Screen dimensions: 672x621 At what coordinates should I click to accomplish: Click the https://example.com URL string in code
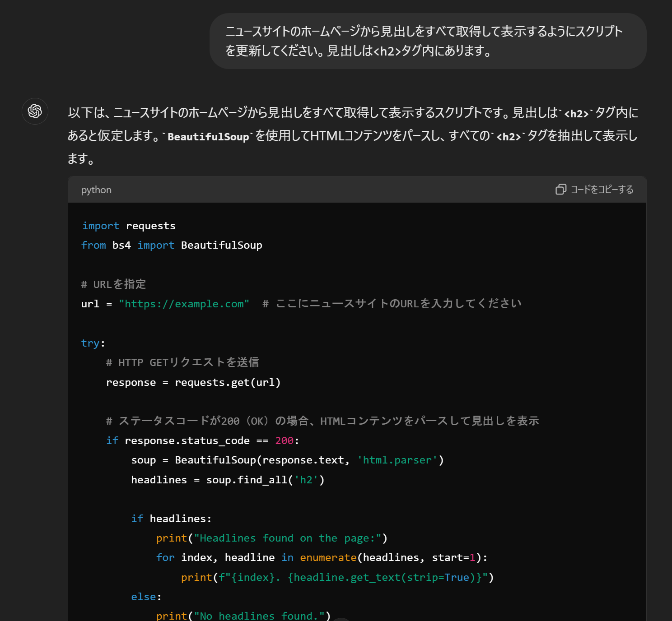(x=184, y=304)
